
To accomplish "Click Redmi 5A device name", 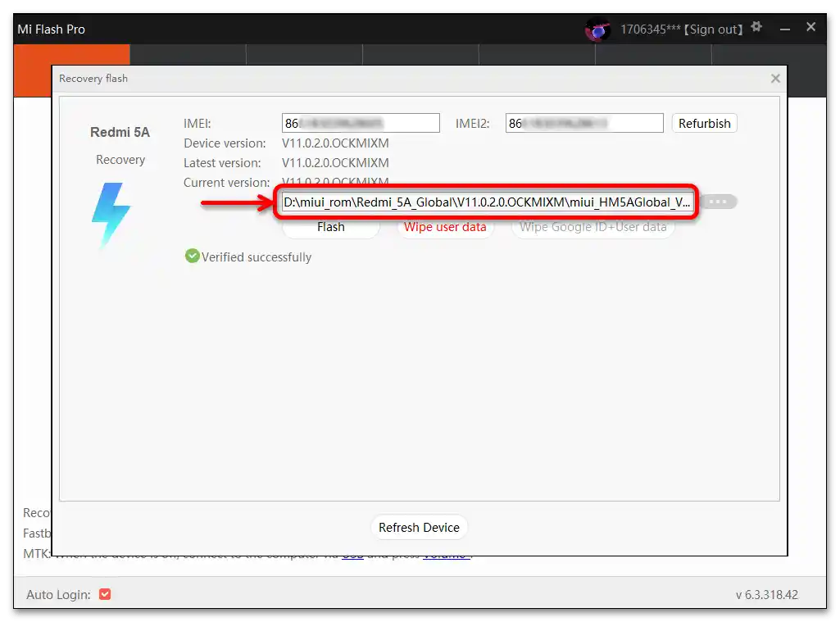I will pos(120,132).
